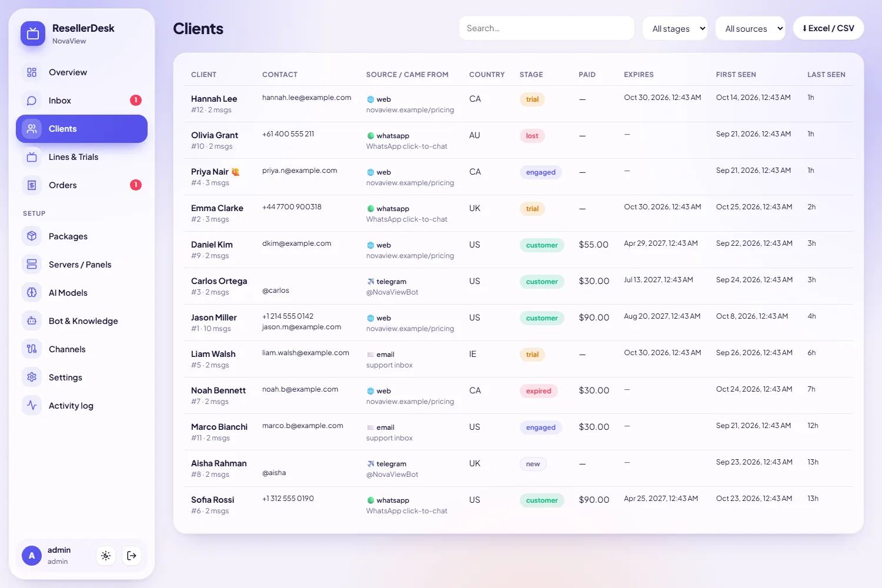Click the Packages box icon
The width and height of the screenshot is (882, 588).
pyautogui.click(x=32, y=236)
